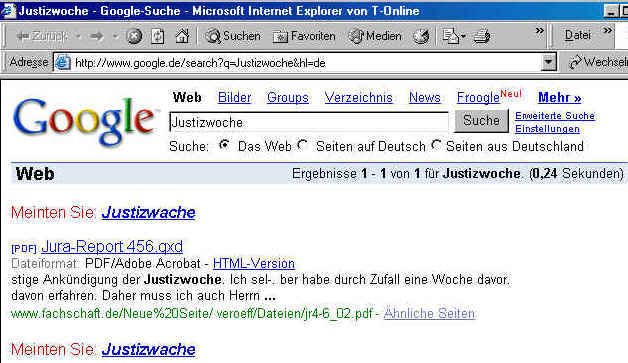Viewport: 628px width, 363px height.
Task: Open the Jura-Report 456.qxd result link
Action: tap(112, 246)
